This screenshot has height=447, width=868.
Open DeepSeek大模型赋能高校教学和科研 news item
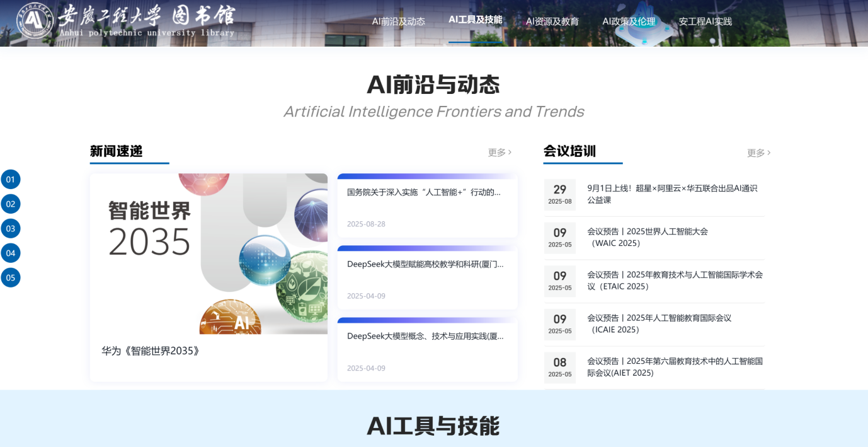click(425, 264)
